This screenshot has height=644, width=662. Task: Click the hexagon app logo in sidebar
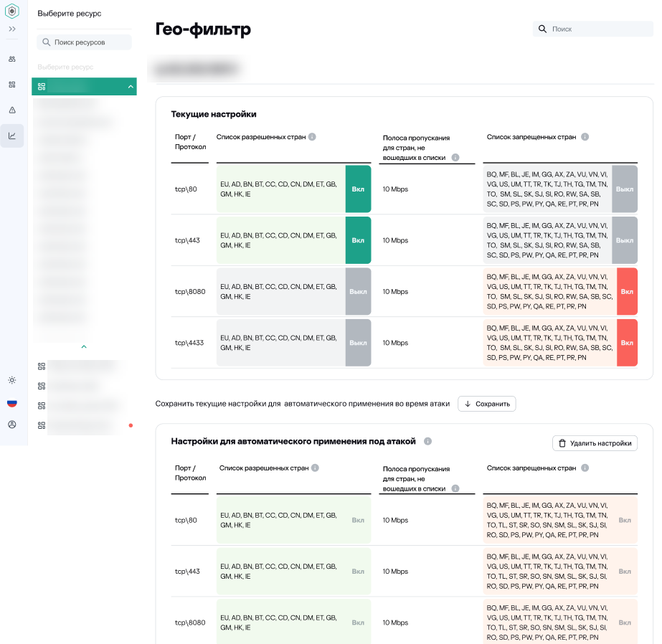(12, 11)
